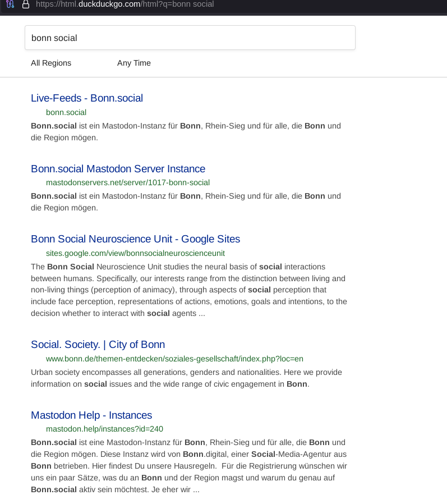The width and height of the screenshot is (447, 504).
Task: Click the 'bonn social' search box
Action: pos(190,38)
